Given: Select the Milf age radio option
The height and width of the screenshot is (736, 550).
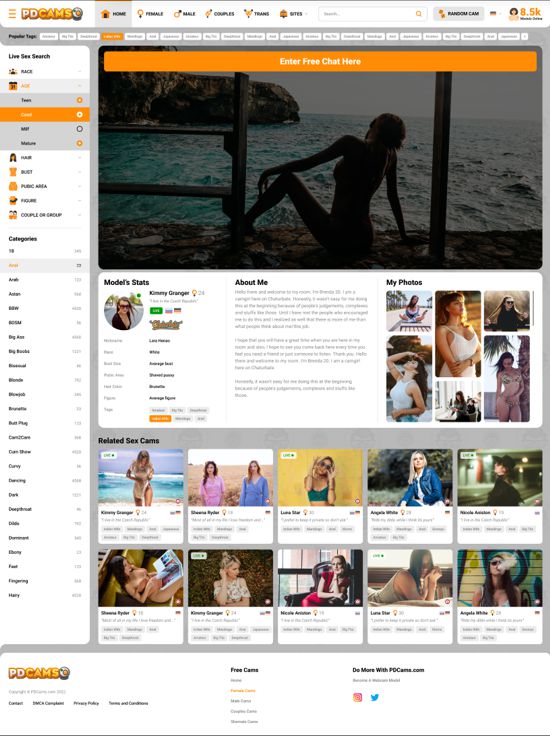Looking at the screenshot, I should tap(79, 129).
